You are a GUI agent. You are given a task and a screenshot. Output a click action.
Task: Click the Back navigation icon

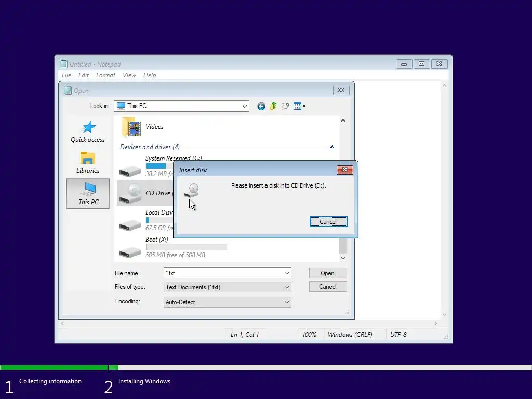coord(261,106)
